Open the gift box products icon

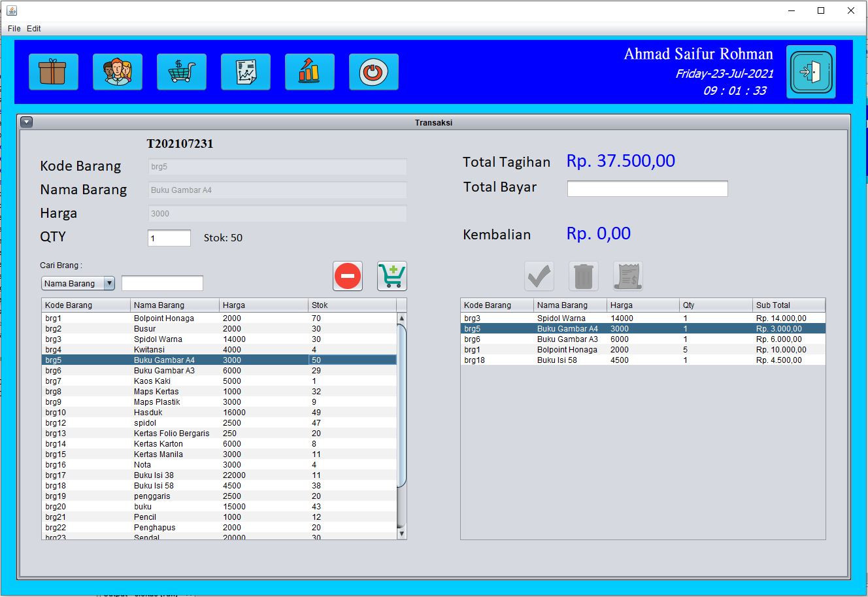click(x=53, y=71)
